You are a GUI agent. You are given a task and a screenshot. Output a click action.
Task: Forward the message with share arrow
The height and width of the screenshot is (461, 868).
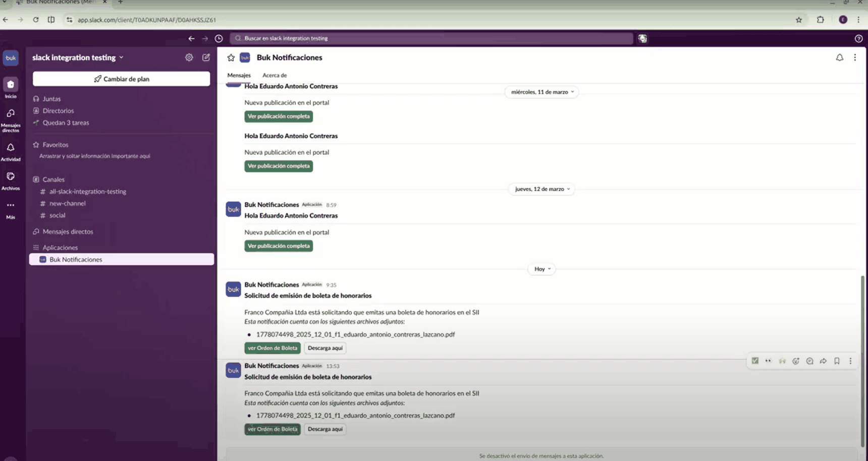tap(823, 361)
